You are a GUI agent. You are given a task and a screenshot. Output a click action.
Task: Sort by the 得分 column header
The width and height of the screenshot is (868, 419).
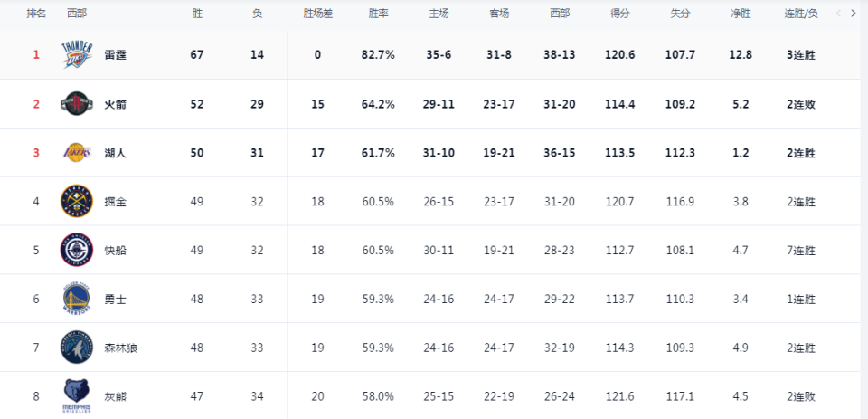(619, 14)
